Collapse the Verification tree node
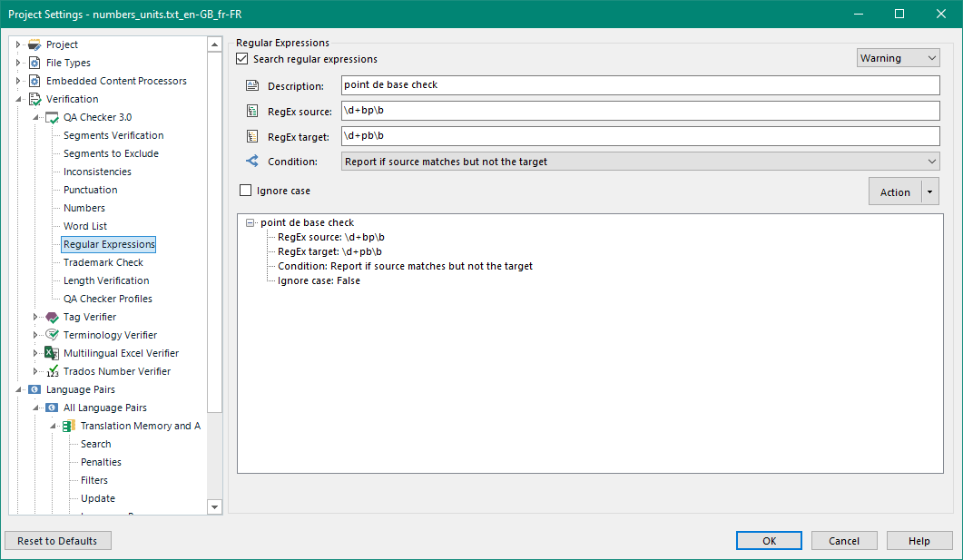This screenshot has width=963, height=560. pos(18,99)
